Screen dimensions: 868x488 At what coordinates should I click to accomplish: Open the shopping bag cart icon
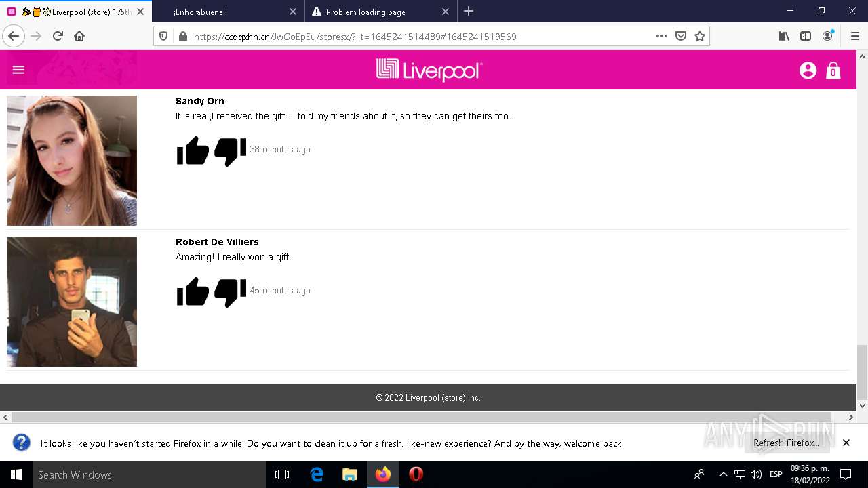833,70
